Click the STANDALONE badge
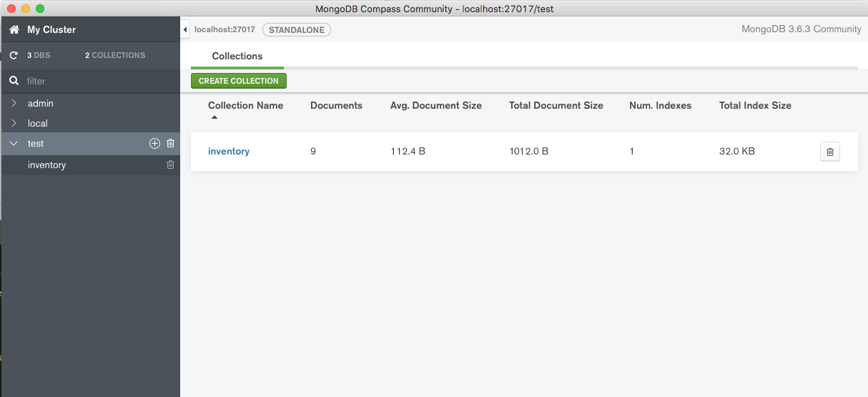The width and height of the screenshot is (868, 397). click(x=297, y=30)
